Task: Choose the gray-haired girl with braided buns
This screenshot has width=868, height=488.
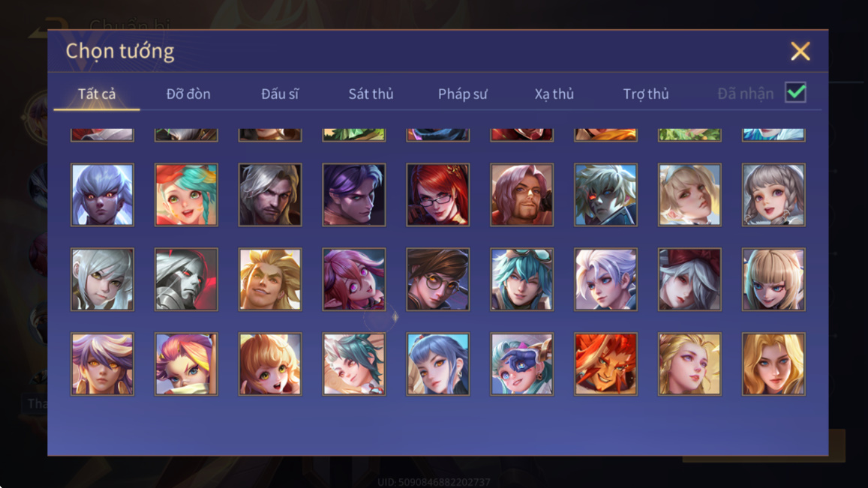Action: click(773, 195)
